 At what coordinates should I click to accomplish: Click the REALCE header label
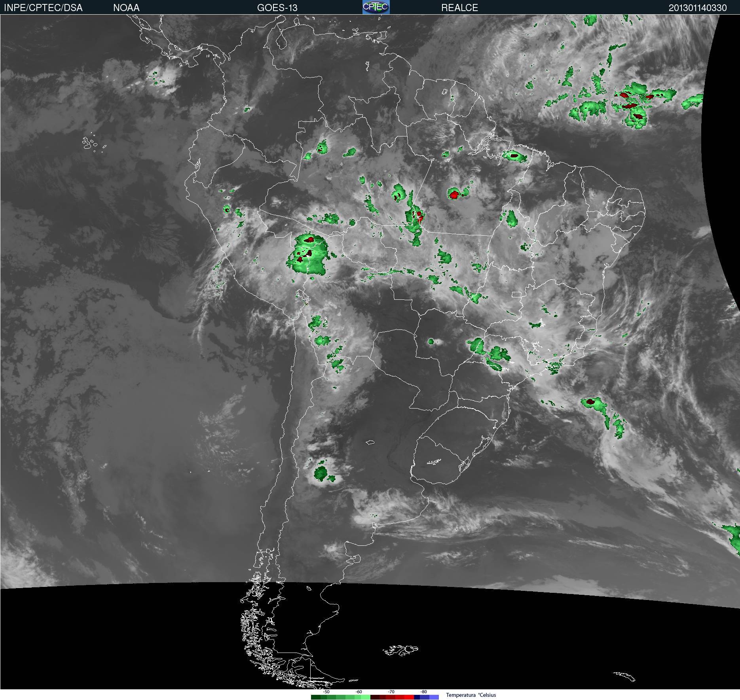(459, 8)
